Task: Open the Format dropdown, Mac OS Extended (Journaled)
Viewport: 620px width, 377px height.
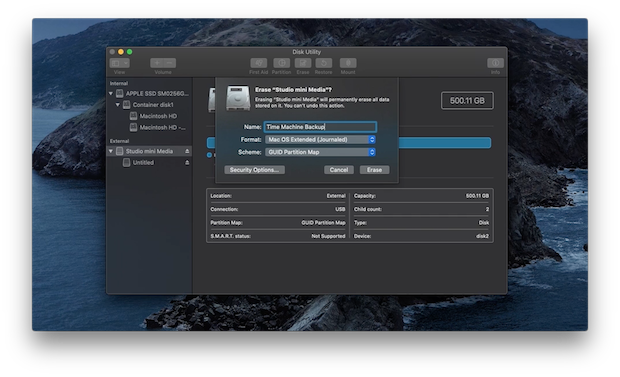Action: (320, 140)
